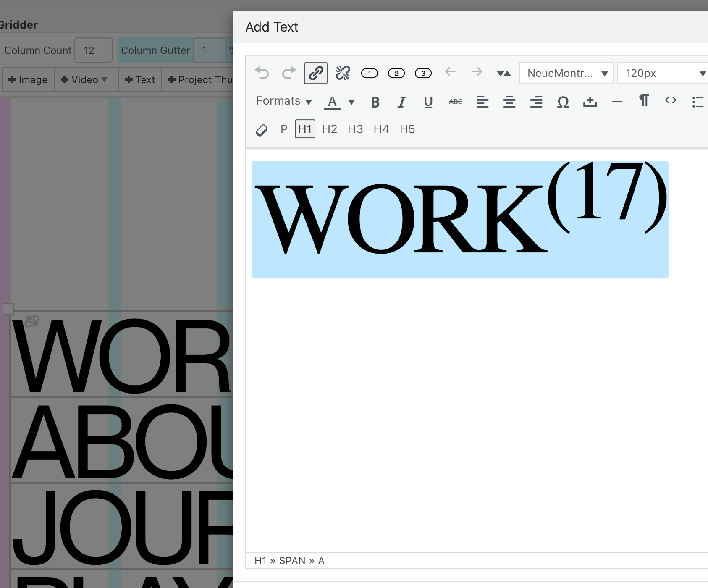The width and height of the screenshot is (708, 588).
Task: Click the Column Count input field
Action: click(93, 50)
